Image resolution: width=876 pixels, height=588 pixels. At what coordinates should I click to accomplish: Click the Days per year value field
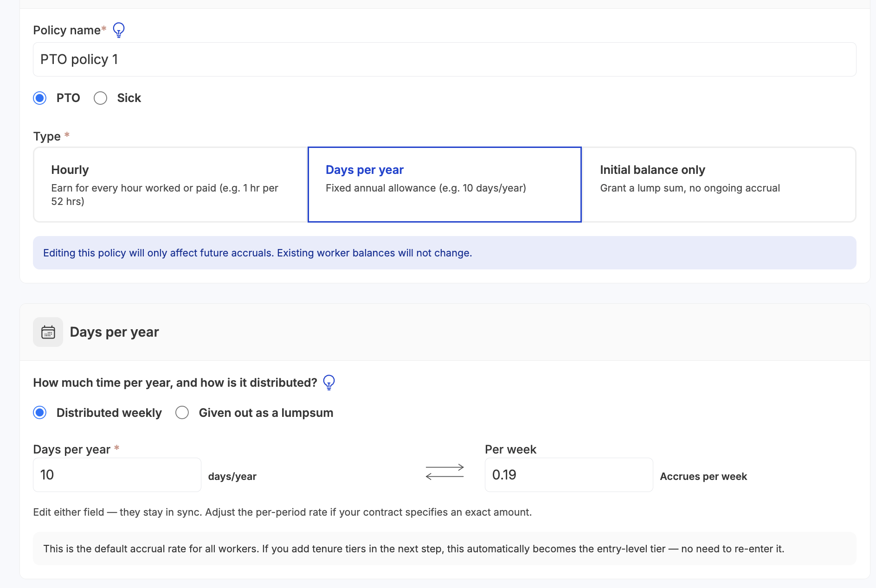coord(116,474)
